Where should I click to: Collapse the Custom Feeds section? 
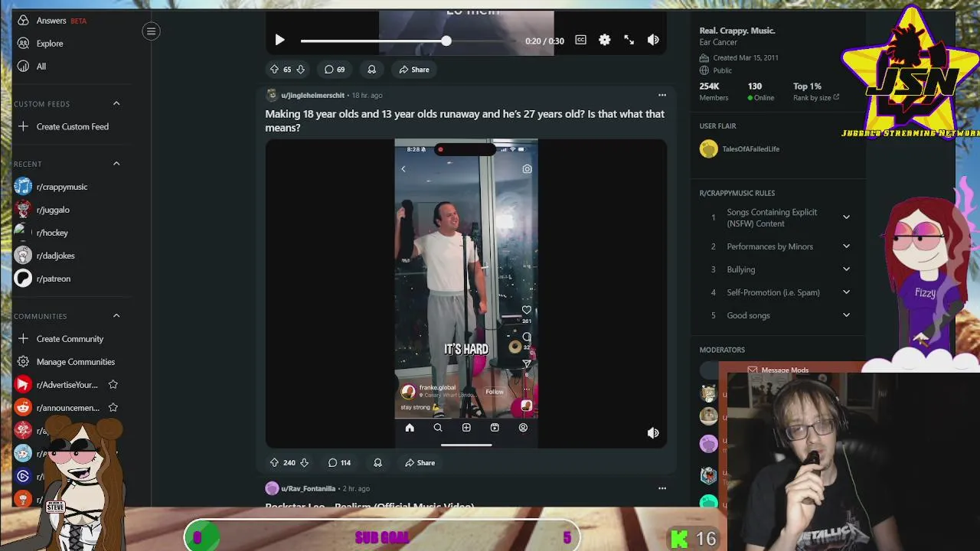pos(116,103)
